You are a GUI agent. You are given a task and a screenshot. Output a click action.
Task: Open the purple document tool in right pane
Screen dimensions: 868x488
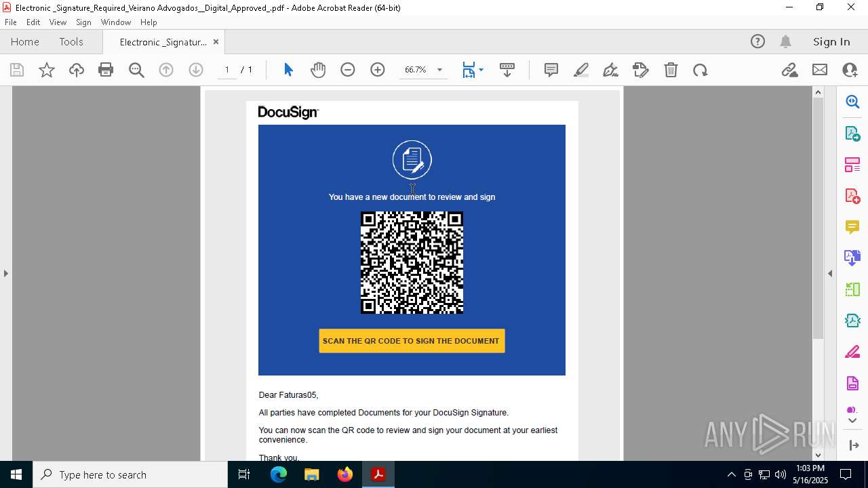852,384
